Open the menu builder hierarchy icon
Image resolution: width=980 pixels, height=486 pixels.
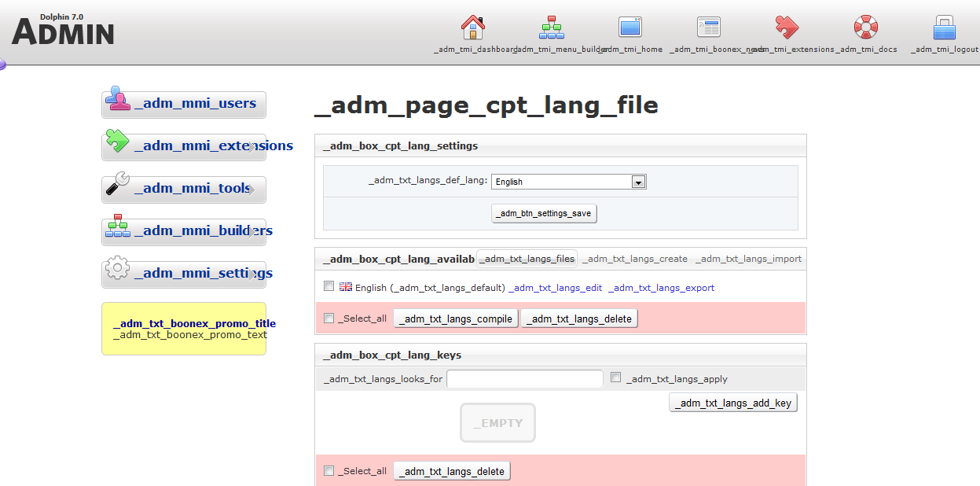pyautogui.click(x=551, y=28)
